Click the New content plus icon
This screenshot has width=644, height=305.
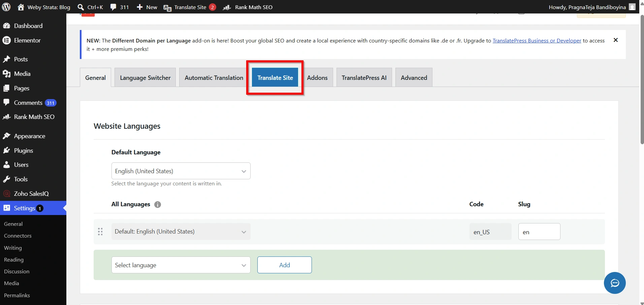(140, 7)
